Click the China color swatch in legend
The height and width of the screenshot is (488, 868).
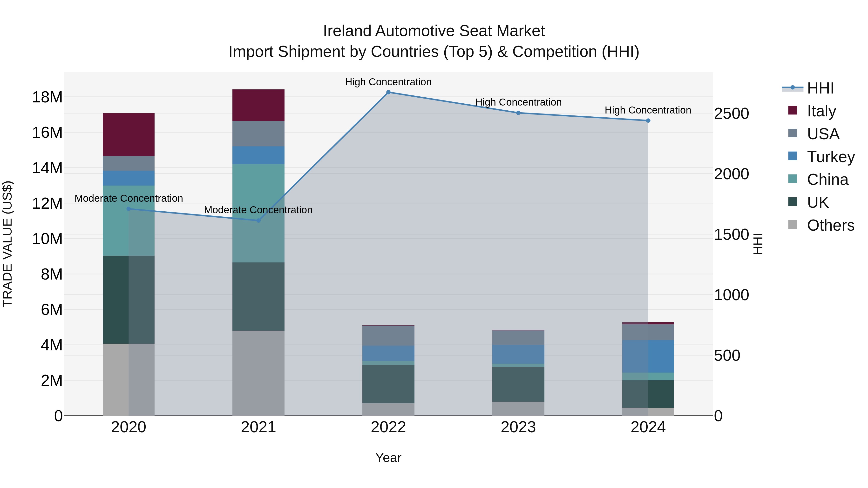click(793, 179)
